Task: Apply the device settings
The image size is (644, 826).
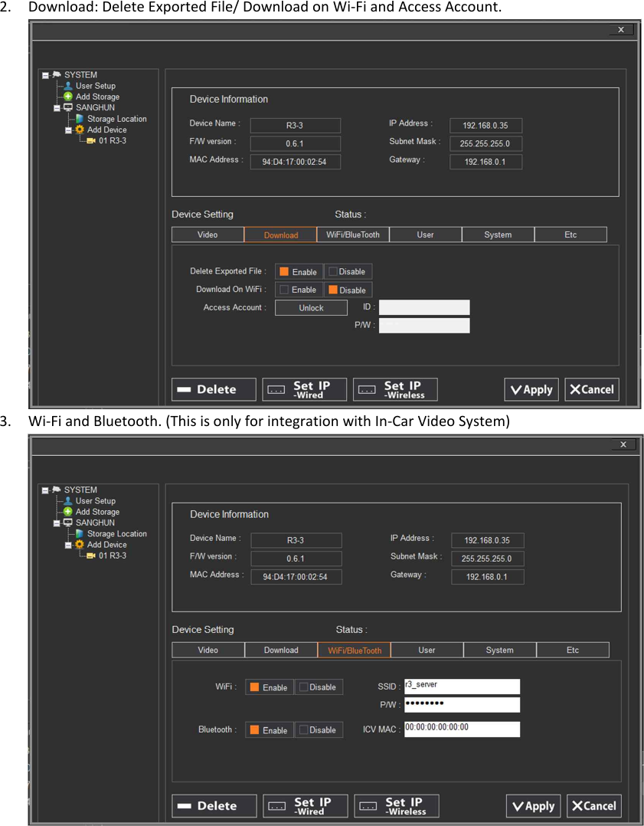Action: click(531, 389)
